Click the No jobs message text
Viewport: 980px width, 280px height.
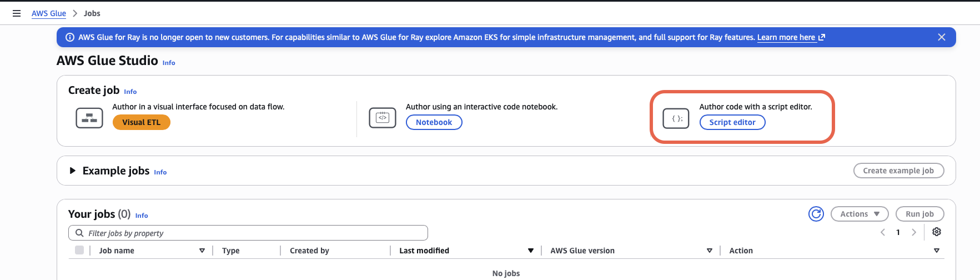click(x=506, y=273)
